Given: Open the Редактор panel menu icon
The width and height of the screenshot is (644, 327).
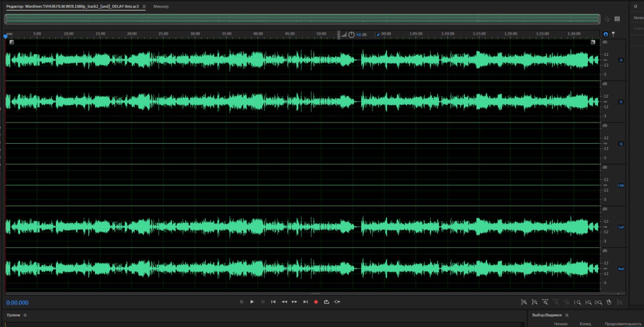Looking at the screenshot, I should (x=144, y=7).
